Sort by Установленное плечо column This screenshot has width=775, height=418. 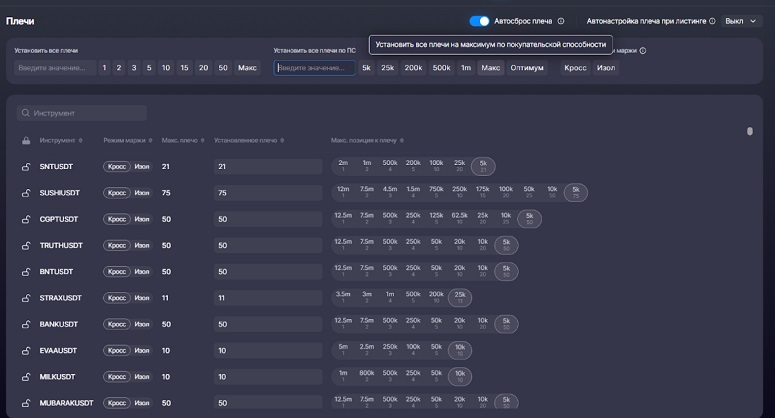pyautogui.click(x=282, y=140)
